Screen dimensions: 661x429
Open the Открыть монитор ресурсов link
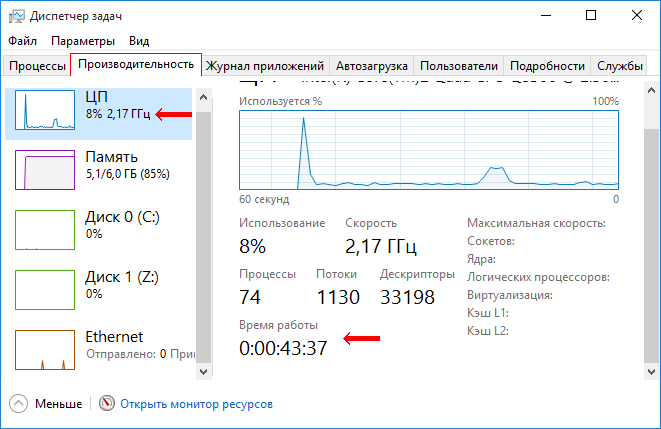click(196, 404)
